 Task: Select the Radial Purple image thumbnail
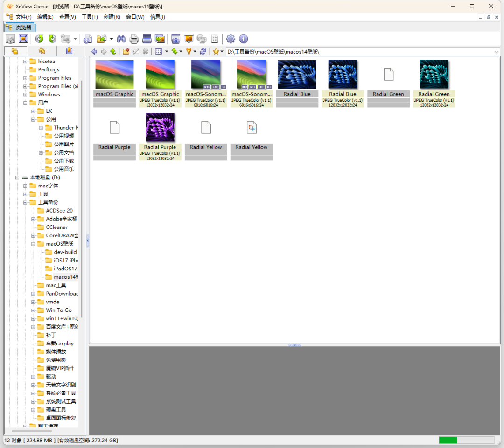(x=160, y=127)
